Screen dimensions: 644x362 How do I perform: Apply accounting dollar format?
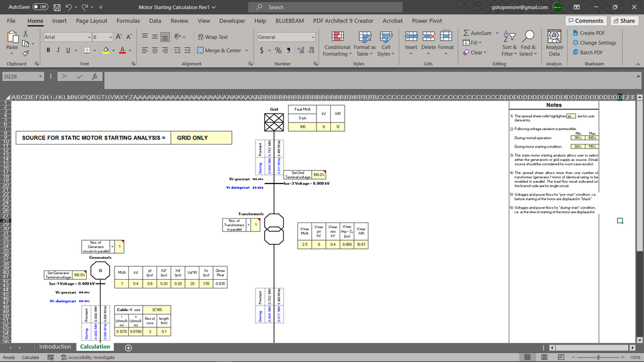pyautogui.click(x=262, y=50)
